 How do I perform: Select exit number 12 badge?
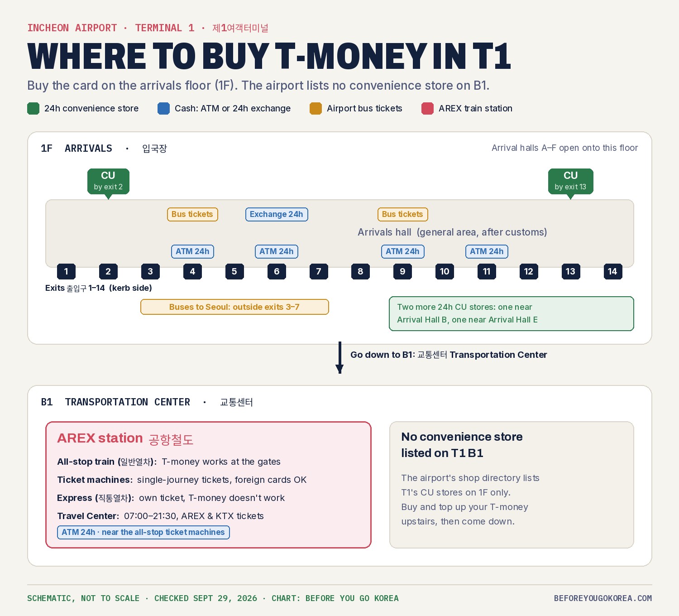click(x=529, y=271)
